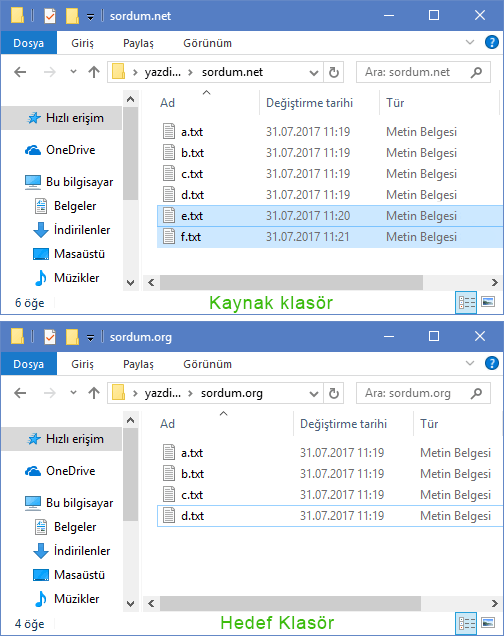The height and width of the screenshot is (636, 504).
Task: Sort by Değiştirme tarihi in sordum.net window
Action: click(309, 103)
